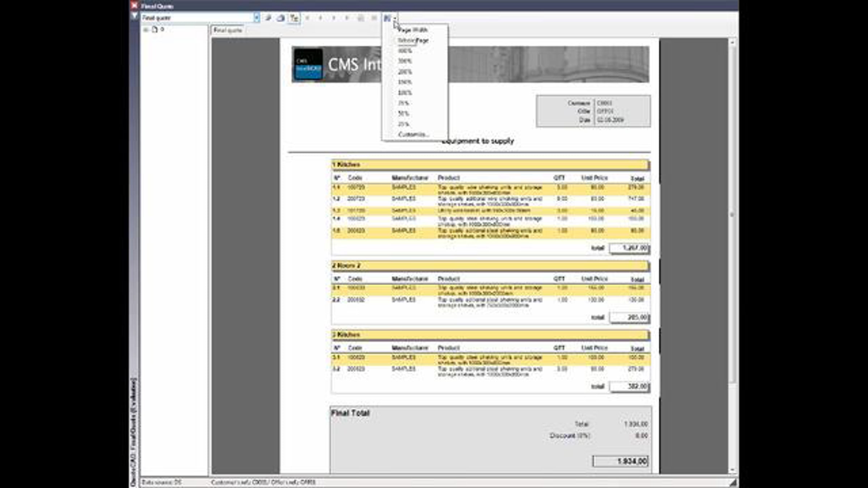Click the go to last page arrow
The height and width of the screenshot is (488, 868).
pos(347,18)
